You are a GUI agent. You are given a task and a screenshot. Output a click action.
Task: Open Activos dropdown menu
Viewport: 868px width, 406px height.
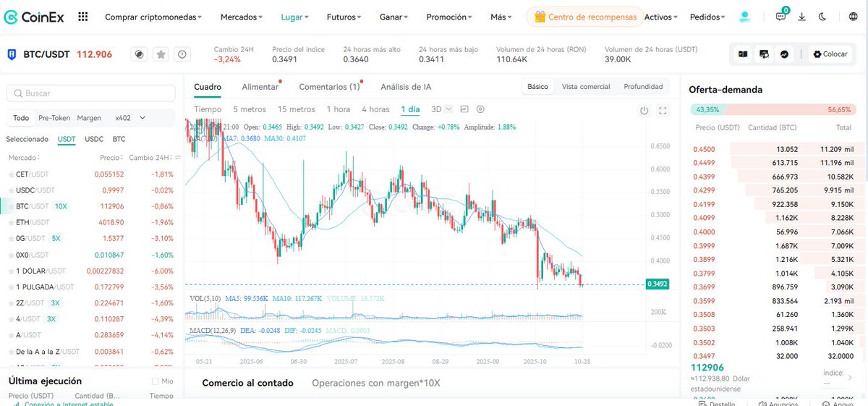point(660,17)
